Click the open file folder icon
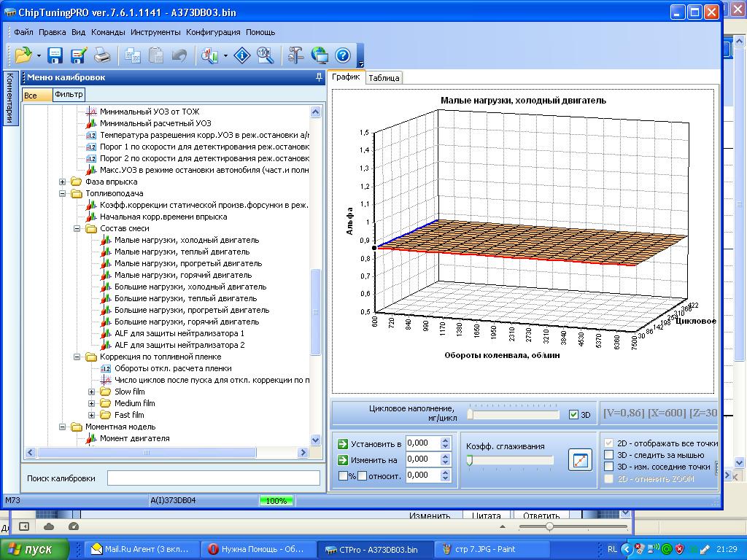Screen dimensions: 747x560 point(23,55)
